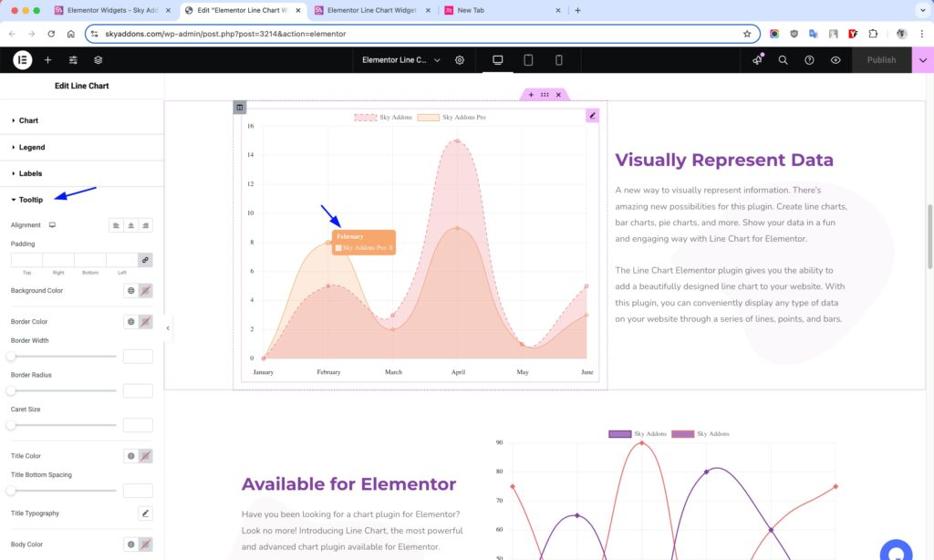Click the Title Bottom Spacing slider

(63, 491)
